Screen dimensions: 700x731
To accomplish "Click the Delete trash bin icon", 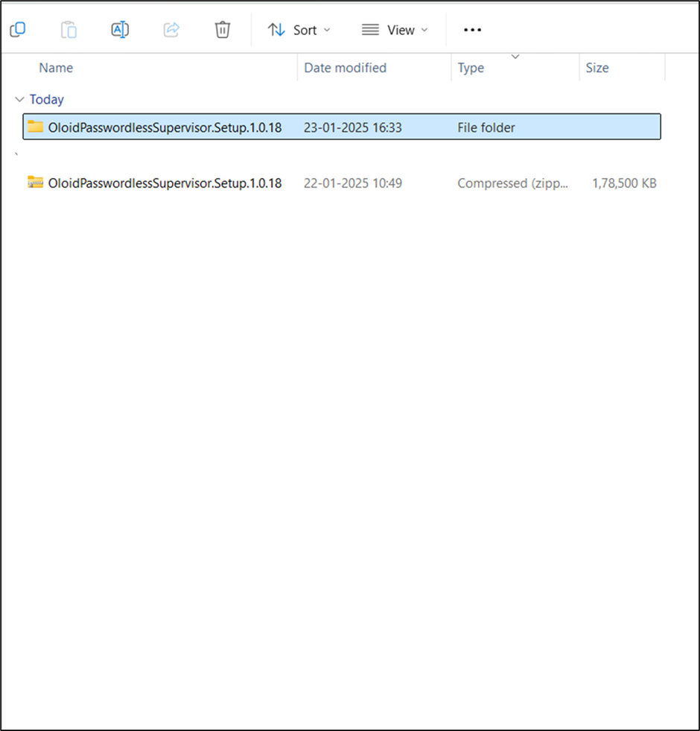I will coord(223,30).
